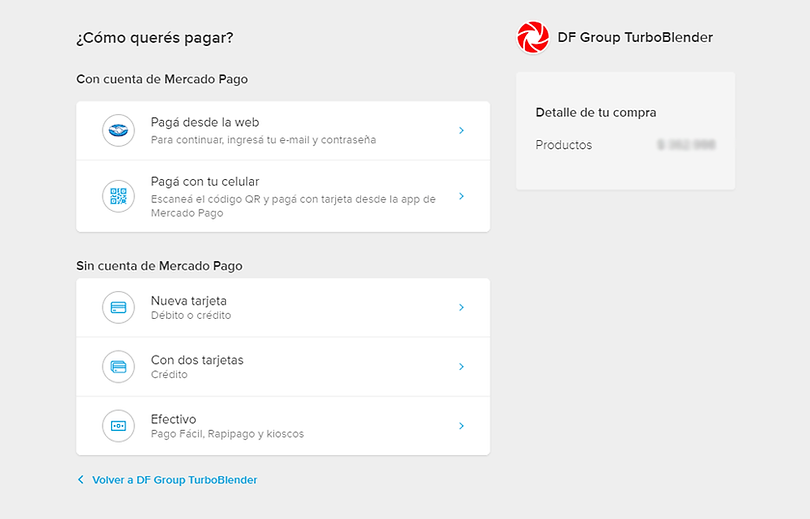Click Escaneá el código QR description
Image resolution: width=810 pixels, height=519 pixels.
293,206
